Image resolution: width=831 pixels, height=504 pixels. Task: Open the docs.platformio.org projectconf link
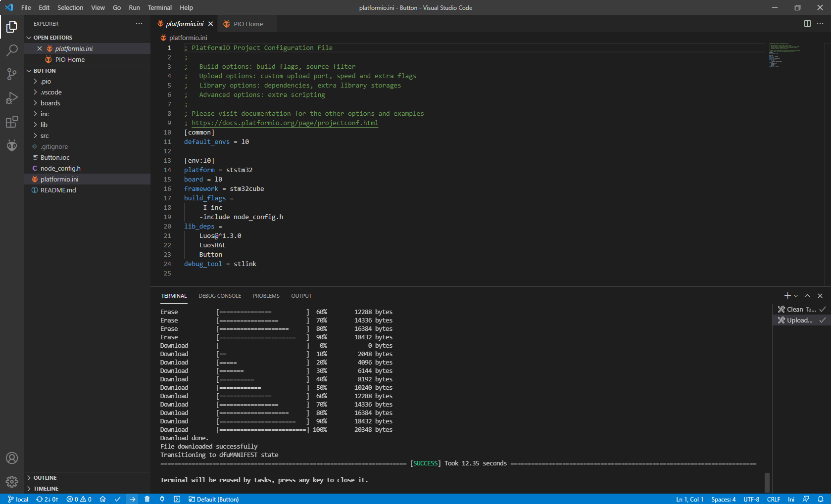point(285,123)
